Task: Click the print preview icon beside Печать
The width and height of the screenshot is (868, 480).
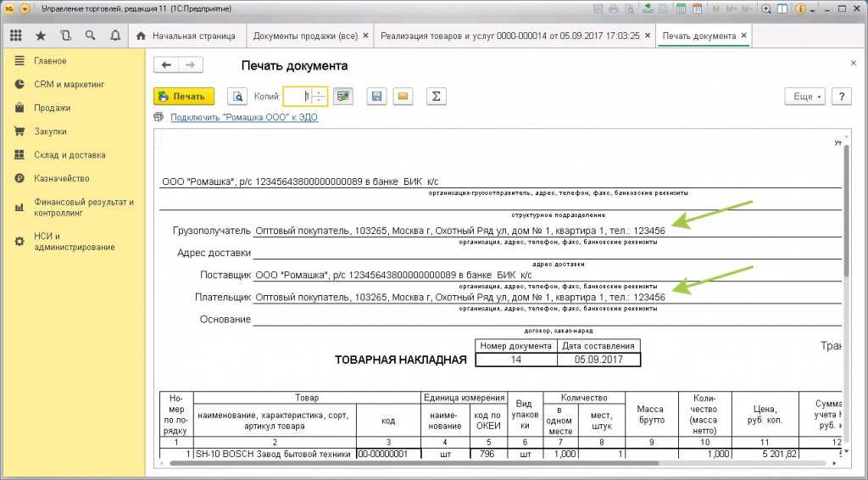Action: click(239, 97)
